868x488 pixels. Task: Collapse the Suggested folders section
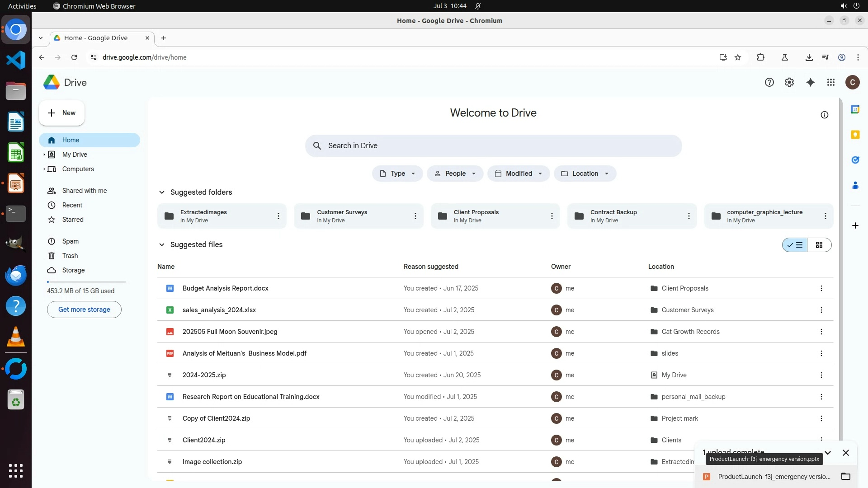161,192
